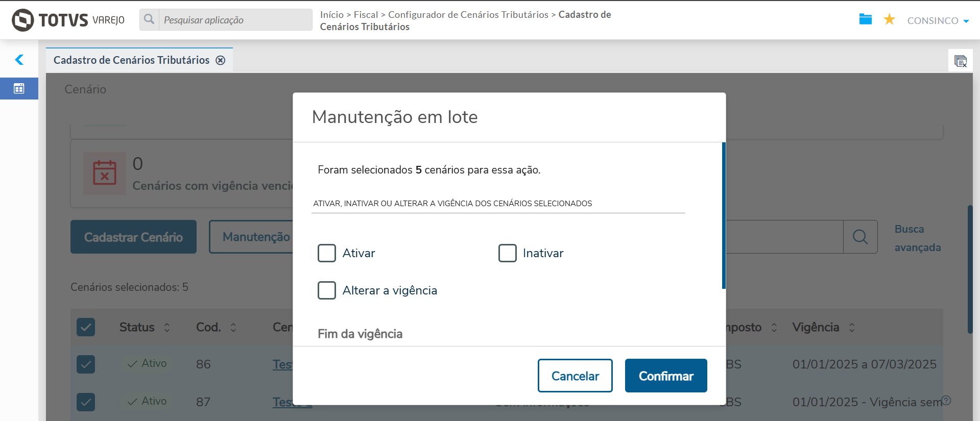Enable the Ativar checkbox
The width and height of the screenshot is (980, 421).
click(x=327, y=253)
